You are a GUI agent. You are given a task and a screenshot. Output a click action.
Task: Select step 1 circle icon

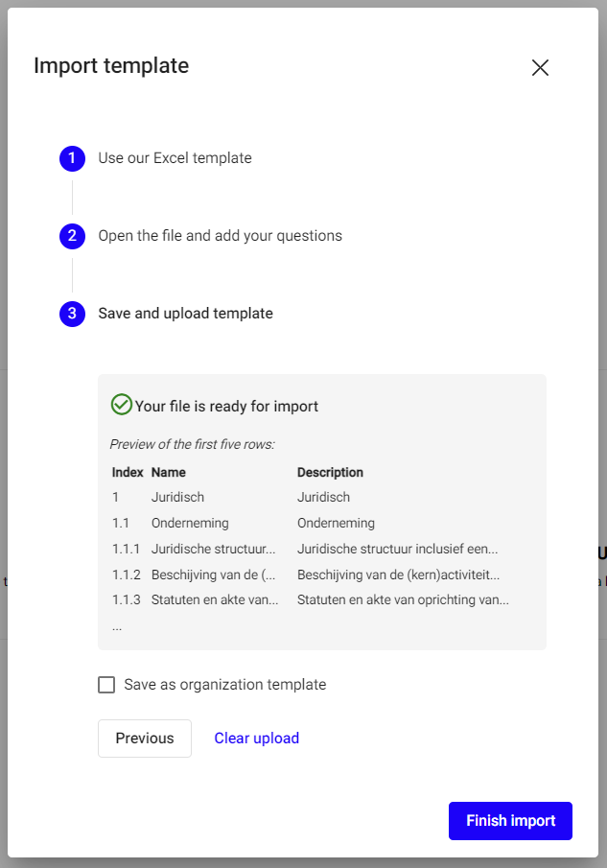pos(72,158)
